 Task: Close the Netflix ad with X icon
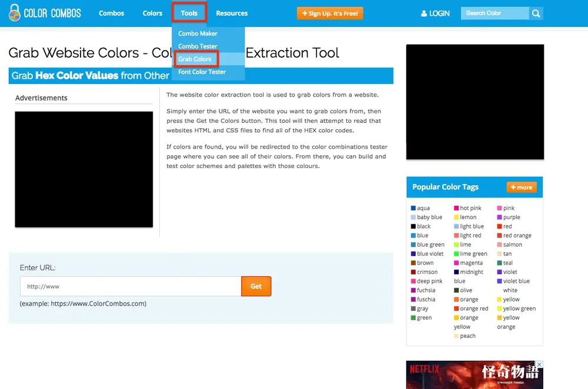539,364
